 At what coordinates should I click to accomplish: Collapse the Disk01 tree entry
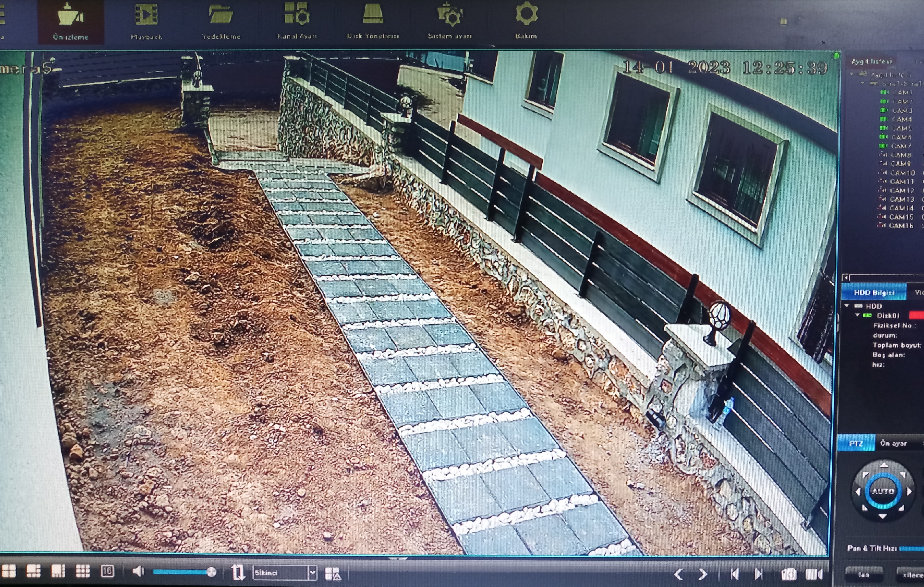click(857, 315)
